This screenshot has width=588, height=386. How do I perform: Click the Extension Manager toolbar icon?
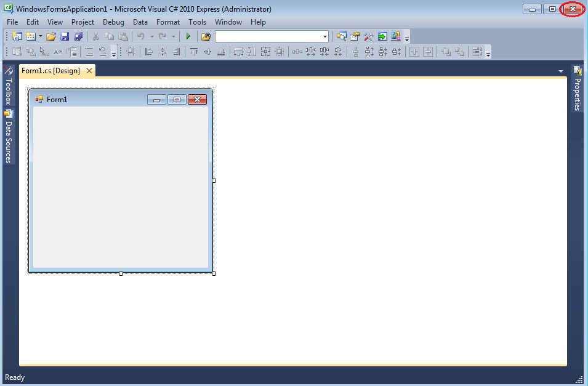[x=396, y=36]
